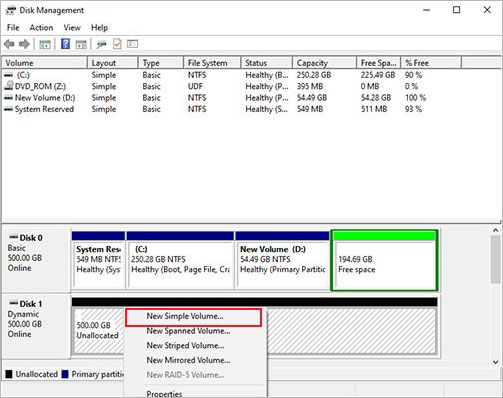Select the New Volume (D:) drive icon
503x398 pixels.
pyautogui.click(x=9, y=98)
